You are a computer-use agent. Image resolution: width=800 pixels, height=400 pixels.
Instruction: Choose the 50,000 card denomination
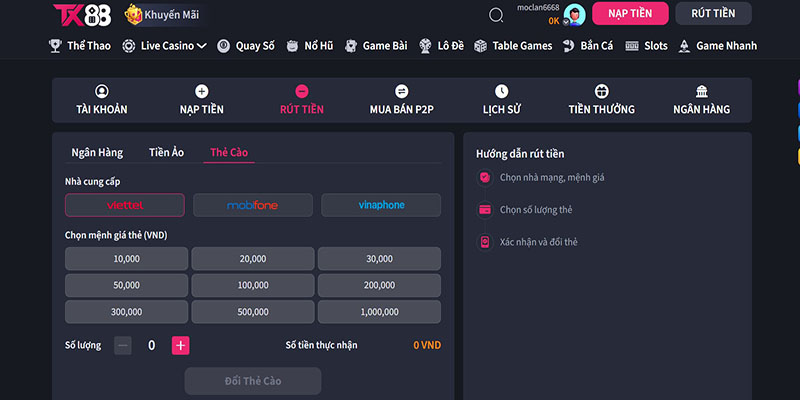[127, 285]
